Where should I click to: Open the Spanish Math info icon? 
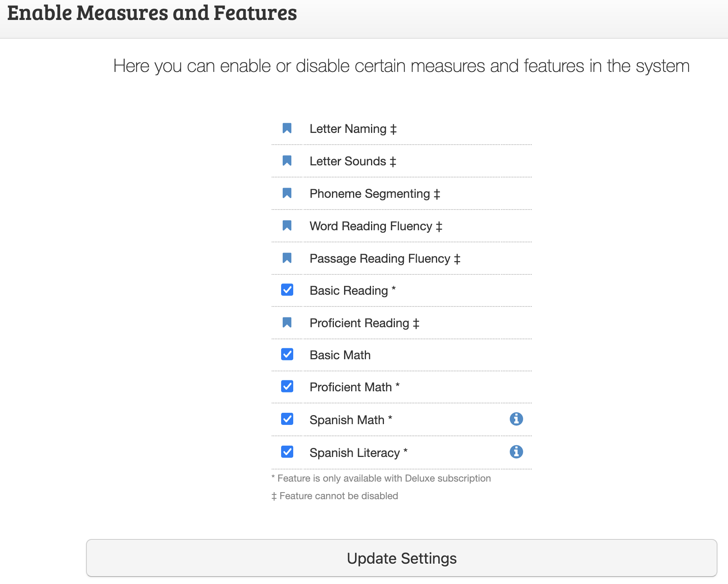coord(516,419)
